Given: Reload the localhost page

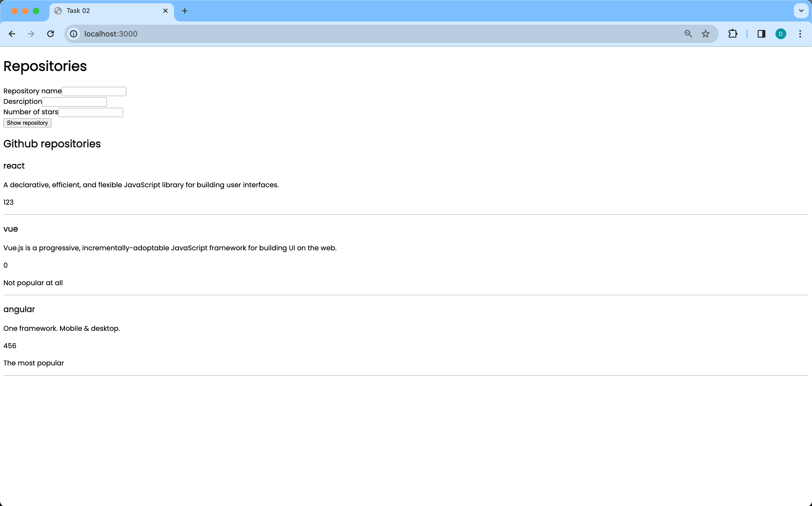Looking at the screenshot, I should click(x=50, y=34).
